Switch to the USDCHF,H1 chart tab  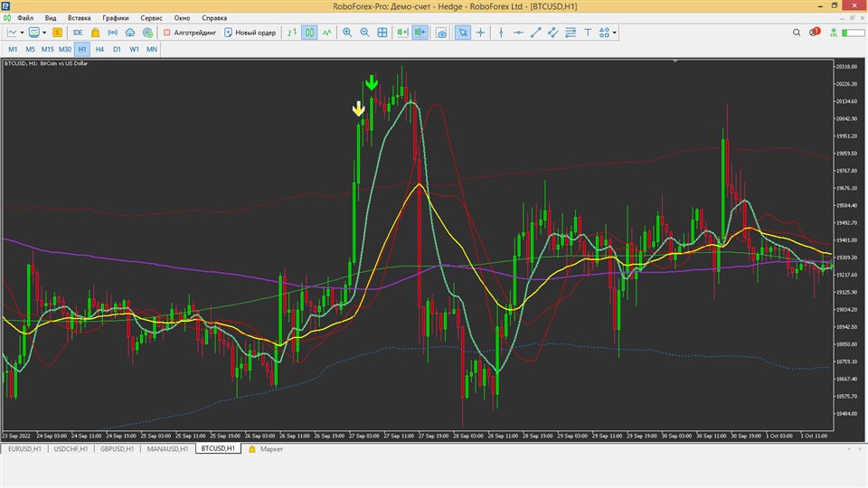pyautogui.click(x=71, y=449)
